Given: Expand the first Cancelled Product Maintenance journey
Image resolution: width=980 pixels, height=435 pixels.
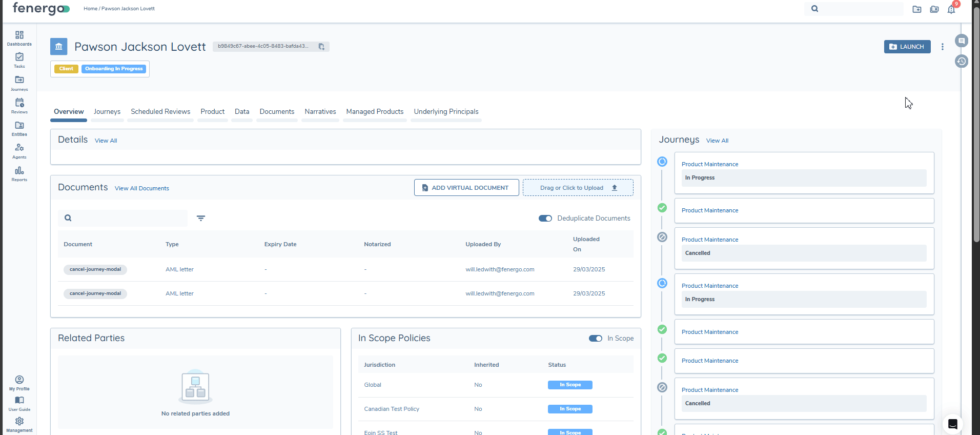Looking at the screenshot, I should (804, 248).
